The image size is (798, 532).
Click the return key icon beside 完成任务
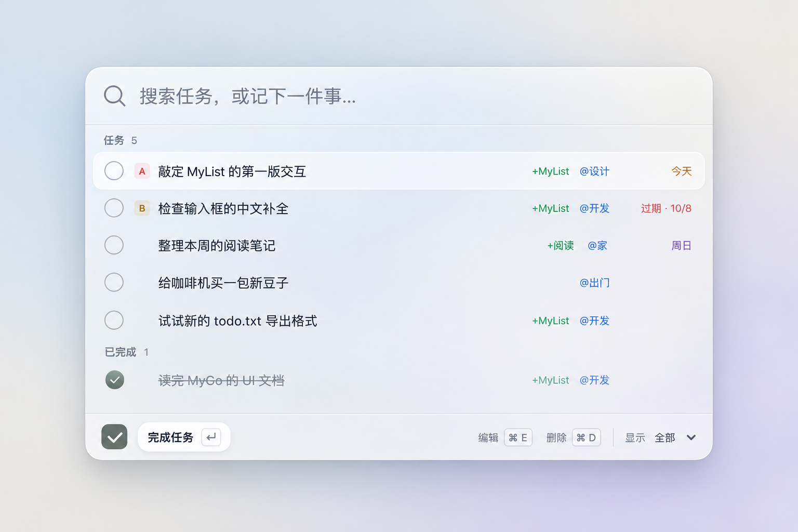click(211, 437)
